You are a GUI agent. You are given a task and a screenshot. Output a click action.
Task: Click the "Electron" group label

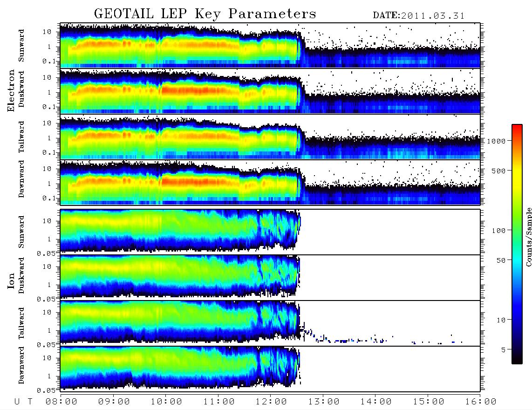(x=11, y=90)
